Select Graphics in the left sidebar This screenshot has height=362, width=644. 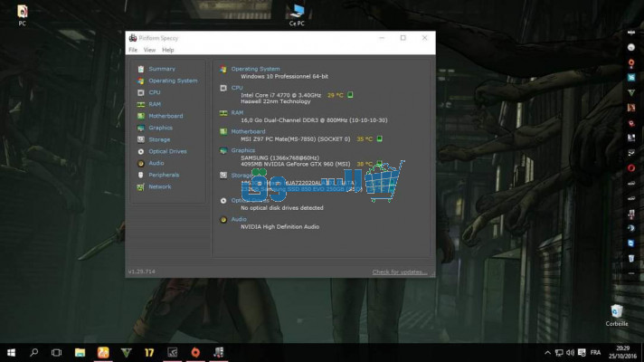[x=159, y=128]
